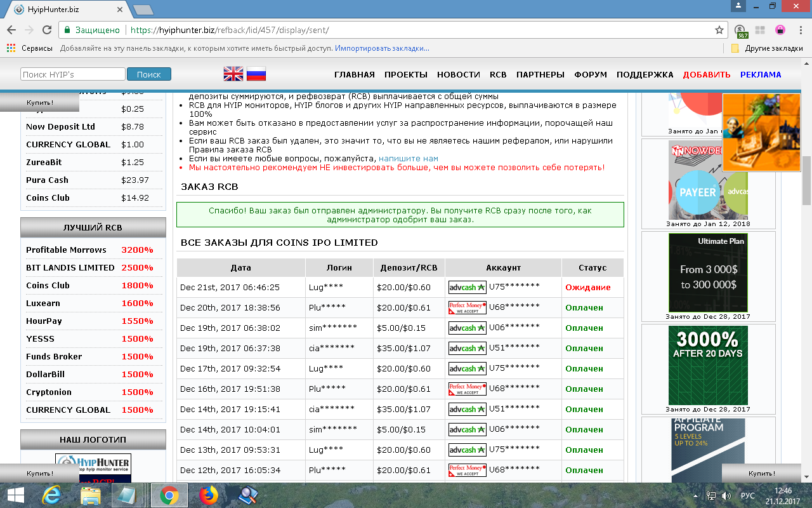
Task: Switch language with the Russian flag icon
Action: 256,74
